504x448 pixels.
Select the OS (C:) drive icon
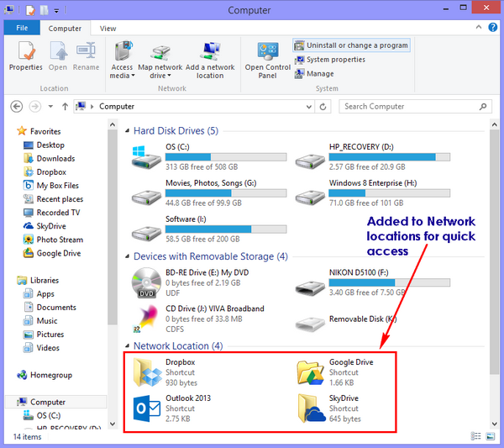(146, 157)
